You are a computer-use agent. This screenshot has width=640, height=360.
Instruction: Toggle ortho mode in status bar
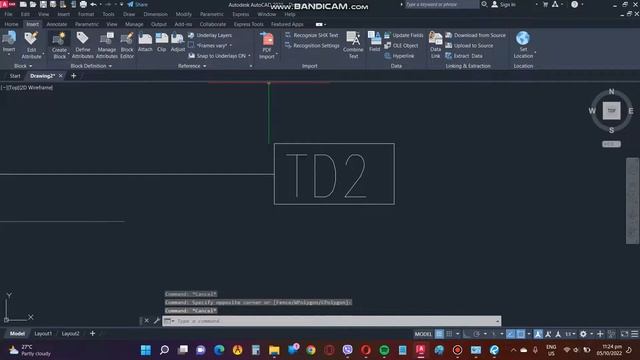click(467, 334)
